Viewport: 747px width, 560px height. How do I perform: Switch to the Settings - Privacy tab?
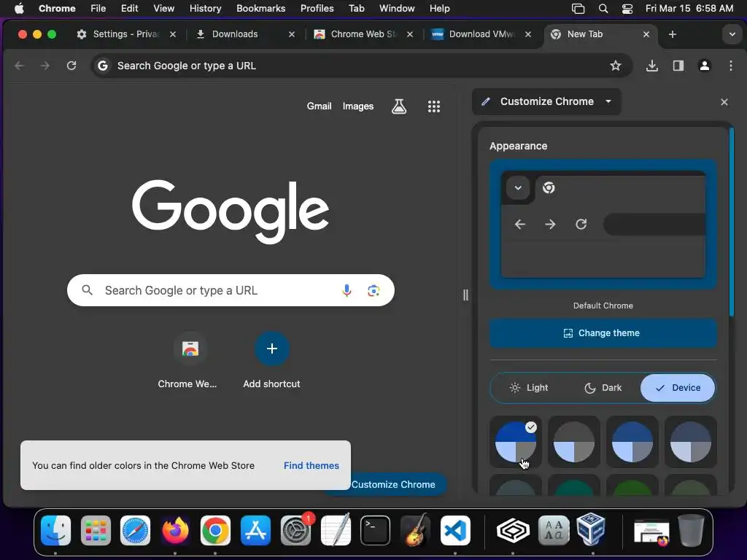[x=125, y=34]
